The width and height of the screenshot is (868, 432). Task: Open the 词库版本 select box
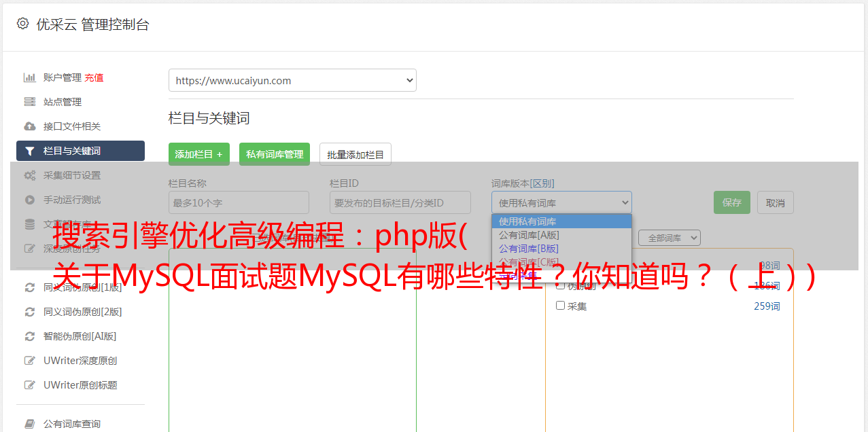coord(561,202)
